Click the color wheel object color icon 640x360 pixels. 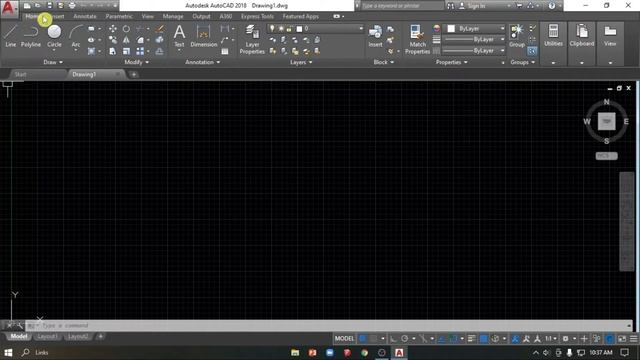point(437,29)
